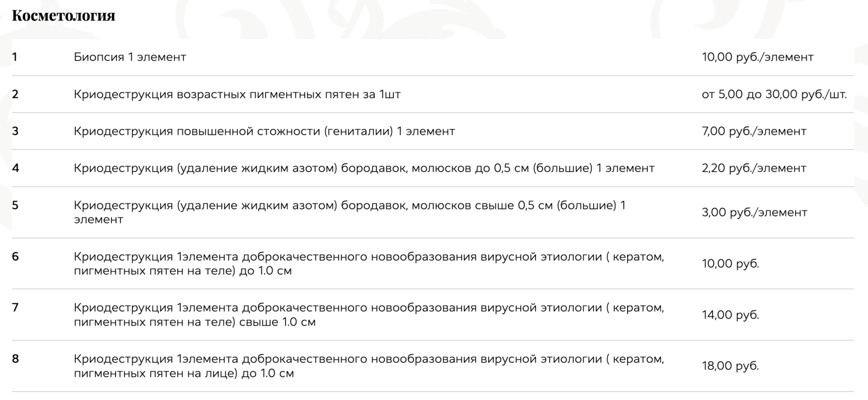
Task: Click the price "7,00 руб./элемент"
Action: 753,131
